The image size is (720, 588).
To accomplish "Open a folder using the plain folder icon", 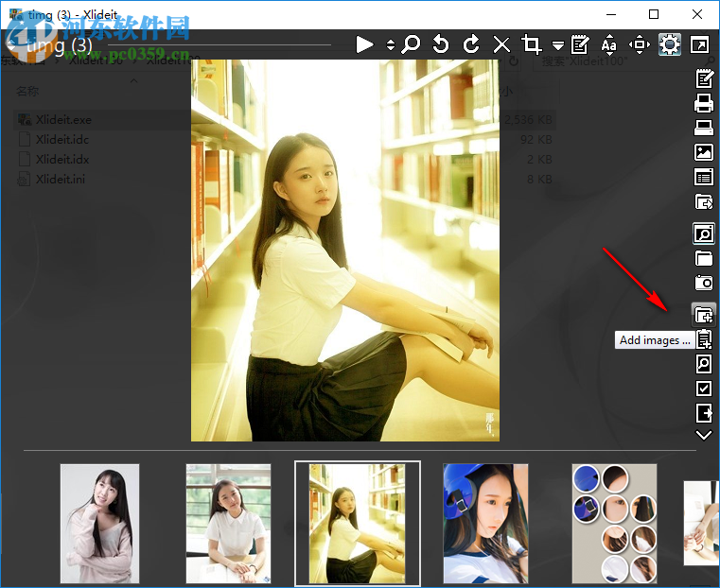I will point(704,258).
